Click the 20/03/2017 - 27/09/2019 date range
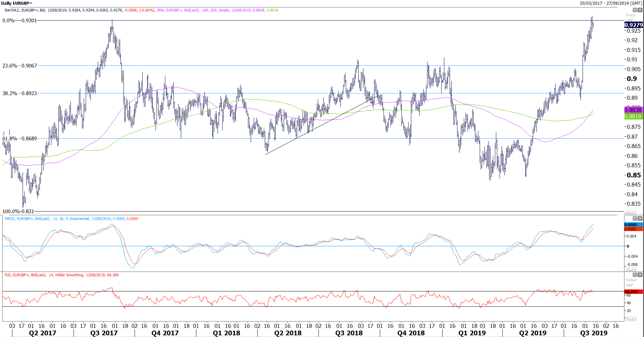Viewport: 644px width, 337px height. [611, 3]
